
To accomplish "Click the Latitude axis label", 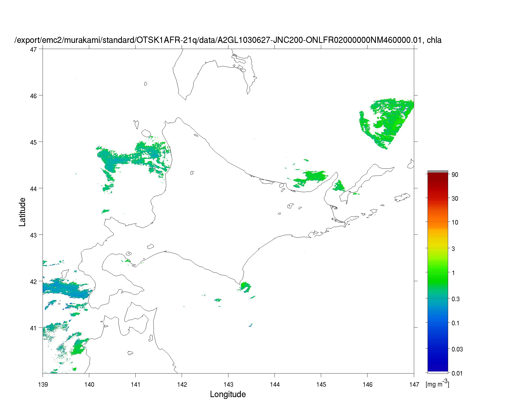I will [22, 212].
